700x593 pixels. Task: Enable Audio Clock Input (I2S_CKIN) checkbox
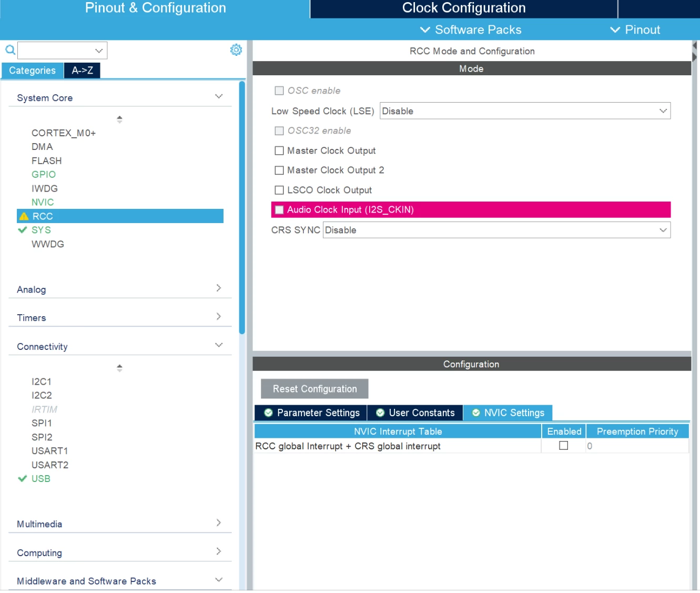[279, 210]
